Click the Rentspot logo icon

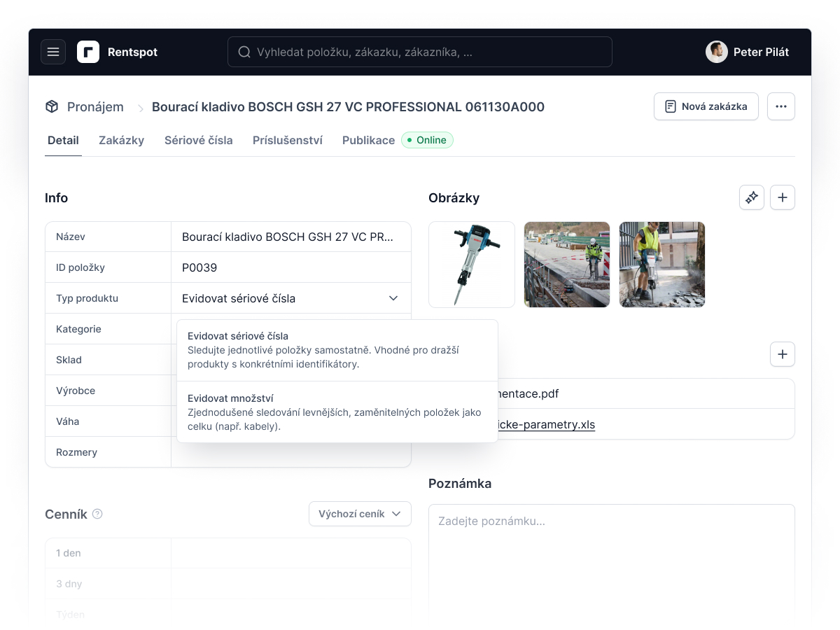click(88, 52)
